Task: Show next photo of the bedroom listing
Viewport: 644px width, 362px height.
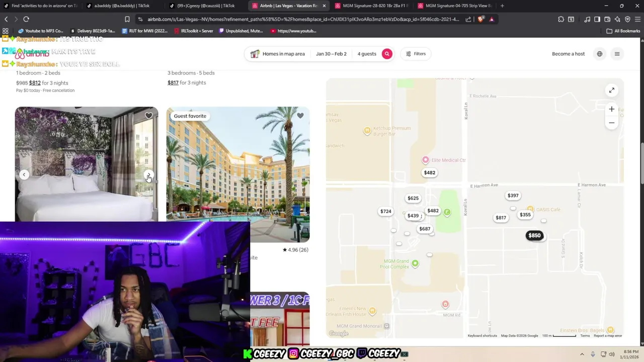Action: click(x=148, y=175)
